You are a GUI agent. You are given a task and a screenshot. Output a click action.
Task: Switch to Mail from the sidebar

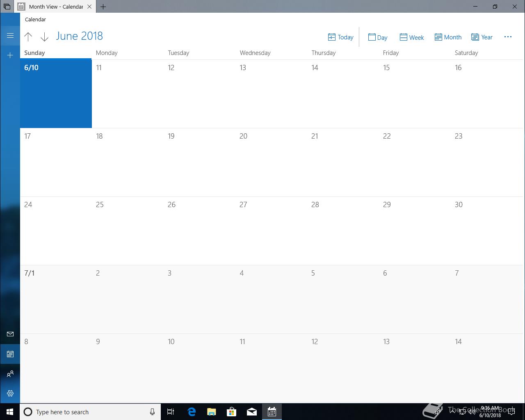click(x=10, y=334)
